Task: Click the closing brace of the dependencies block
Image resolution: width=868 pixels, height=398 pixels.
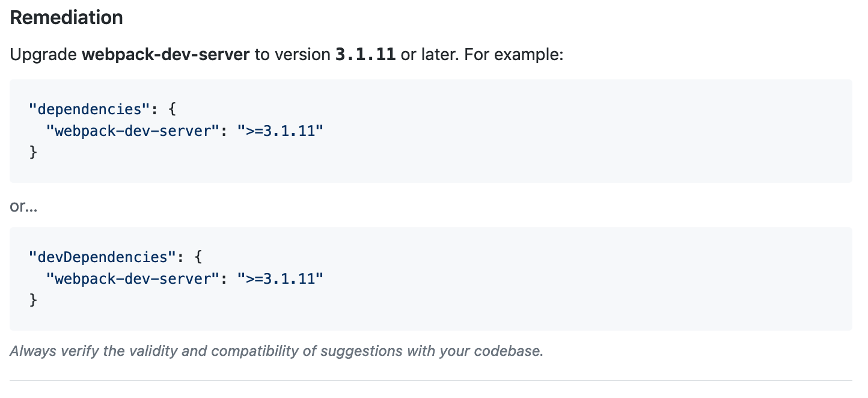Action: pos(33,152)
